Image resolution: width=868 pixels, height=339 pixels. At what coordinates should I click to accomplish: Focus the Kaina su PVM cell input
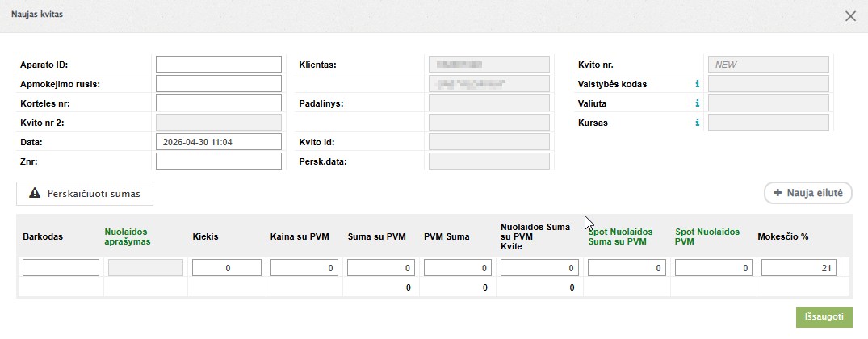pyautogui.click(x=304, y=268)
